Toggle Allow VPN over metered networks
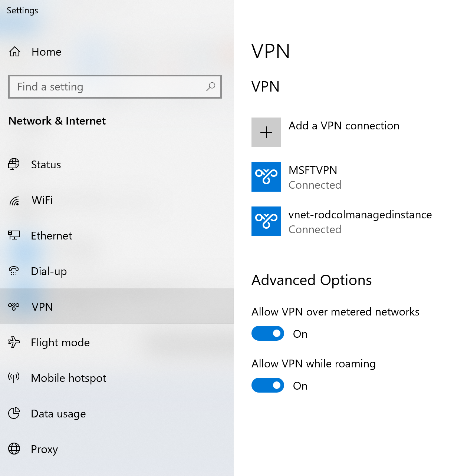The width and height of the screenshot is (454, 476). click(x=268, y=333)
